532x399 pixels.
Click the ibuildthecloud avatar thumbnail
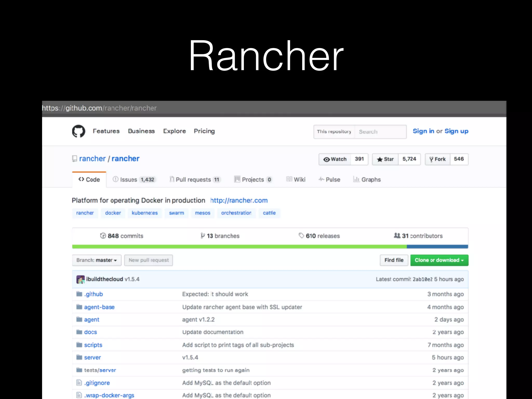coord(81,279)
